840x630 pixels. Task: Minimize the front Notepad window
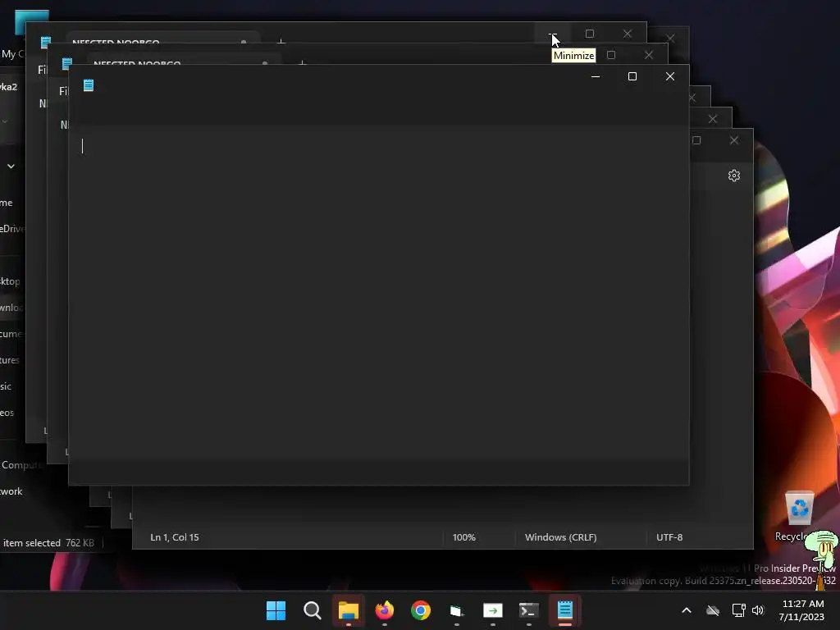point(596,76)
